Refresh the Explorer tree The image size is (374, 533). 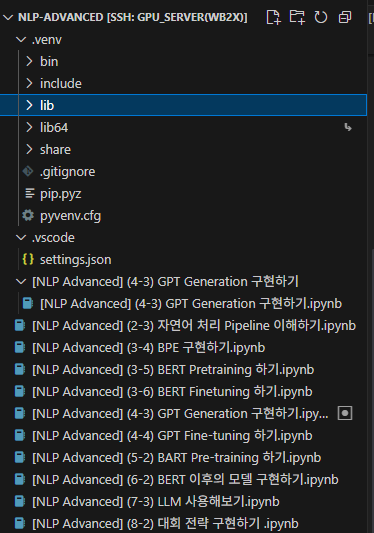point(321,17)
